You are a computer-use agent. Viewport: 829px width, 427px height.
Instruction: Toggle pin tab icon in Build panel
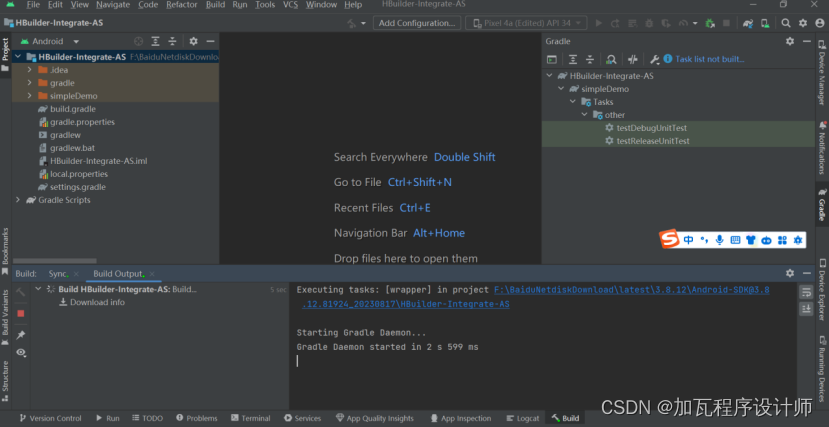[20, 334]
